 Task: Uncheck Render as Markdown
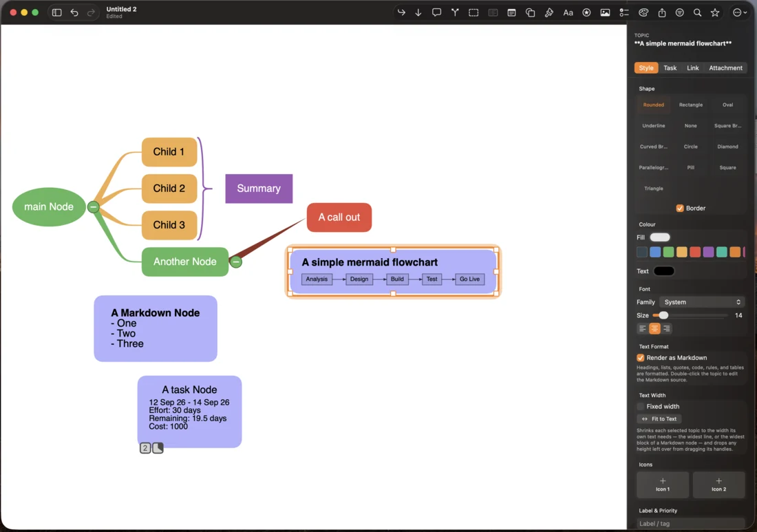[640, 358]
